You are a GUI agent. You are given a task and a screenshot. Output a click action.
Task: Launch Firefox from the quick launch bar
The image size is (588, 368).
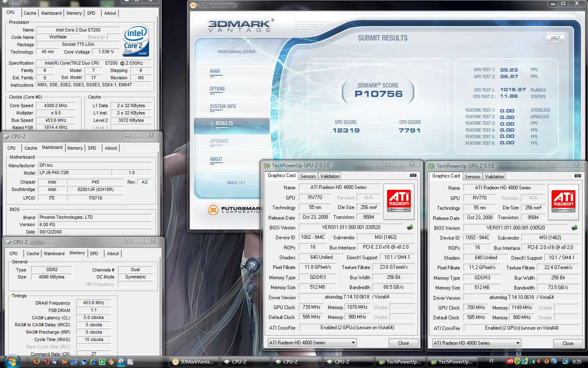pyautogui.click(x=36, y=361)
